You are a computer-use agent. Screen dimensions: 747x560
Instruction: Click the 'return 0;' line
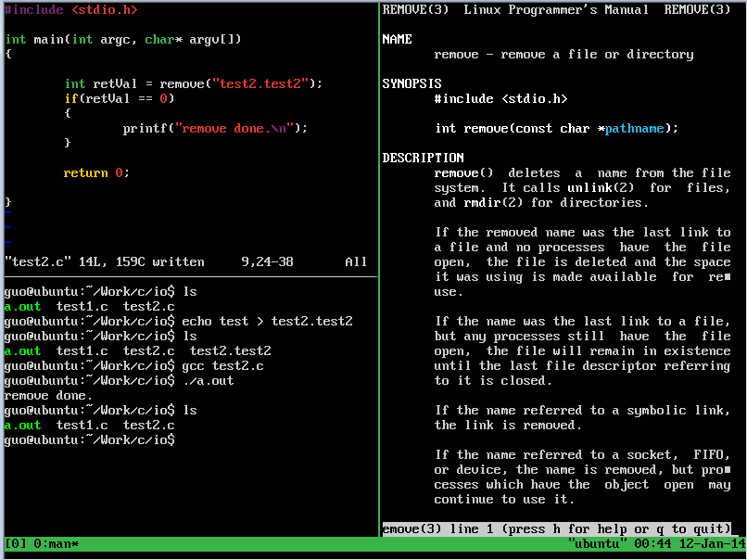(96, 172)
